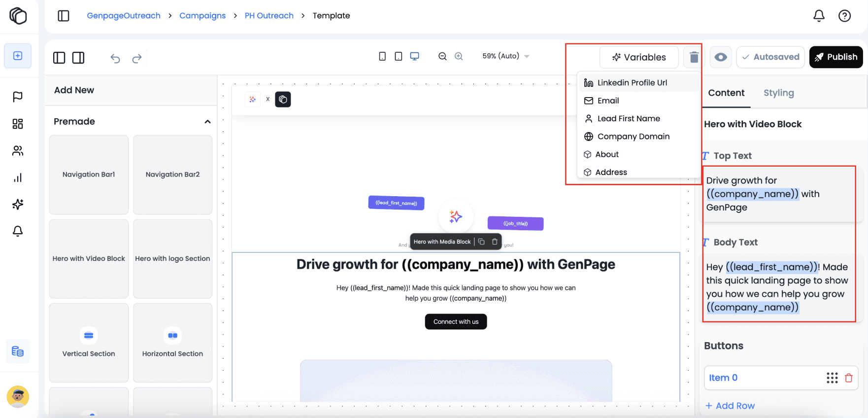868x418 pixels.
Task: Switch to the Content tab
Action: [726, 93]
